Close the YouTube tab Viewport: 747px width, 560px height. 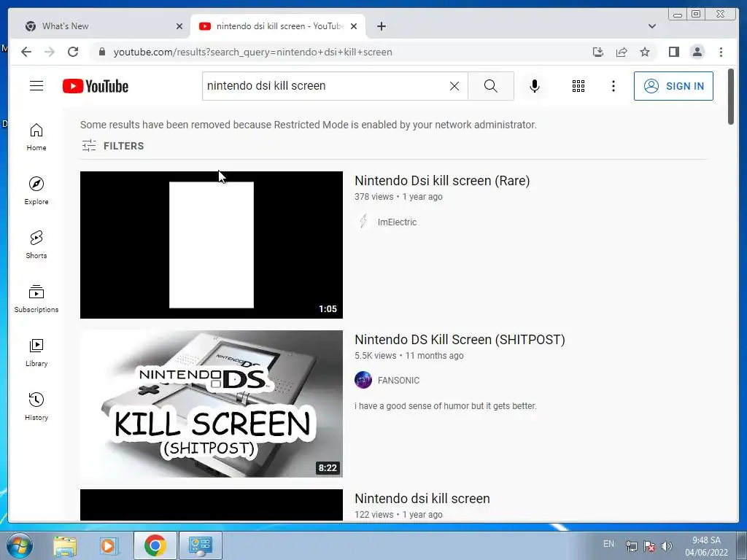[x=354, y=26]
